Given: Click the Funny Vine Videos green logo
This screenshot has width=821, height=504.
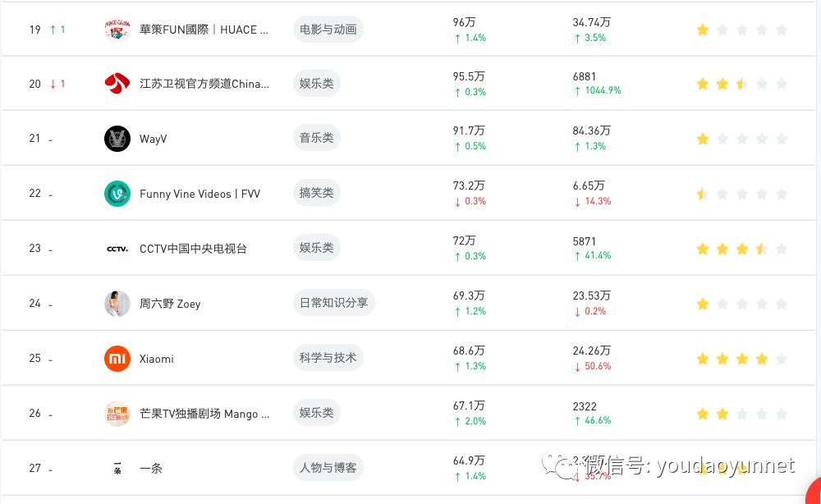Looking at the screenshot, I should (117, 194).
